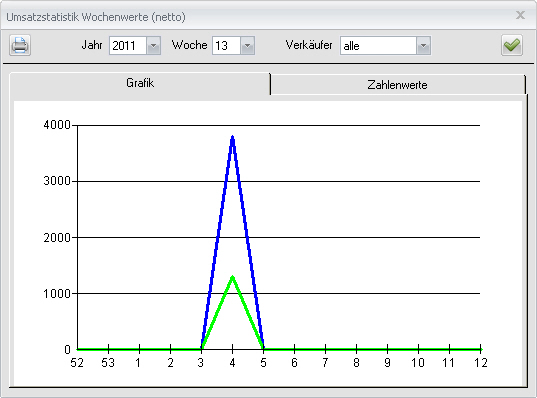
Task: Click the 0 y-axis label
Action: pos(67,349)
